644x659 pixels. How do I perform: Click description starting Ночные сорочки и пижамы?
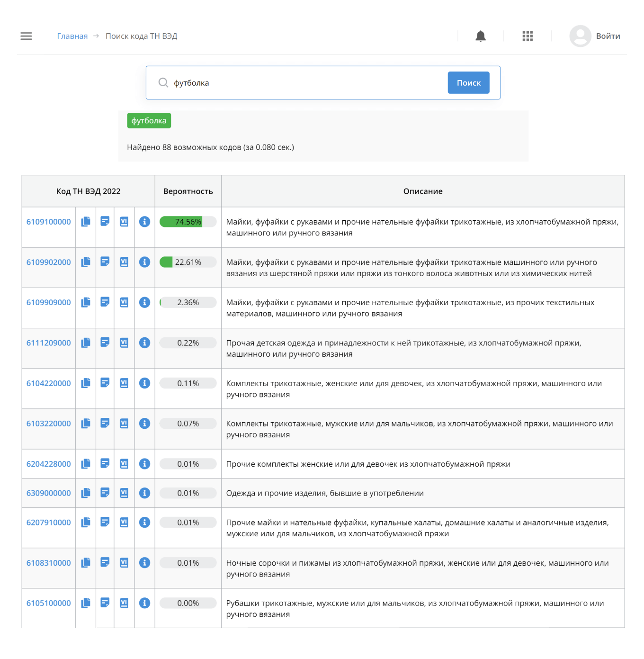click(418, 569)
